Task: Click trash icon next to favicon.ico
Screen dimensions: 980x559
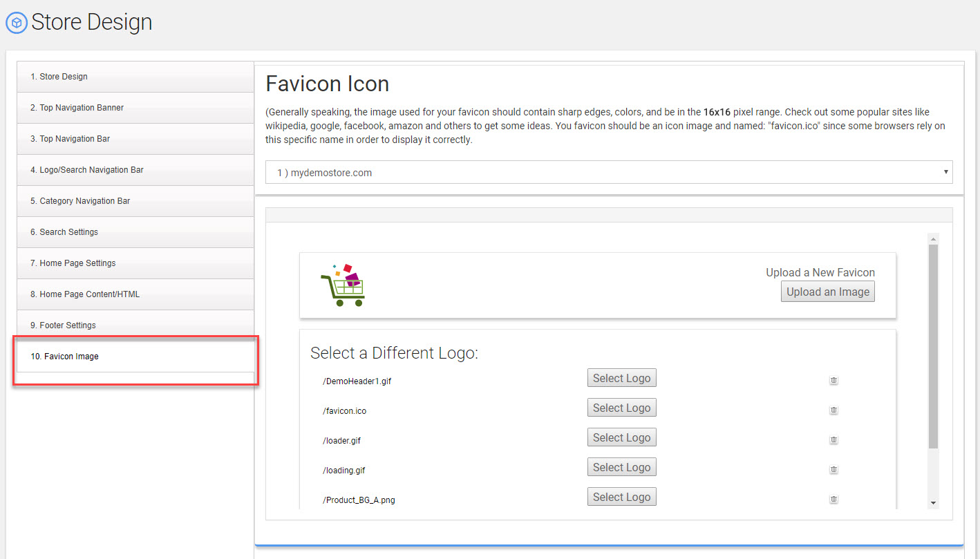Action: click(x=833, y=410)
